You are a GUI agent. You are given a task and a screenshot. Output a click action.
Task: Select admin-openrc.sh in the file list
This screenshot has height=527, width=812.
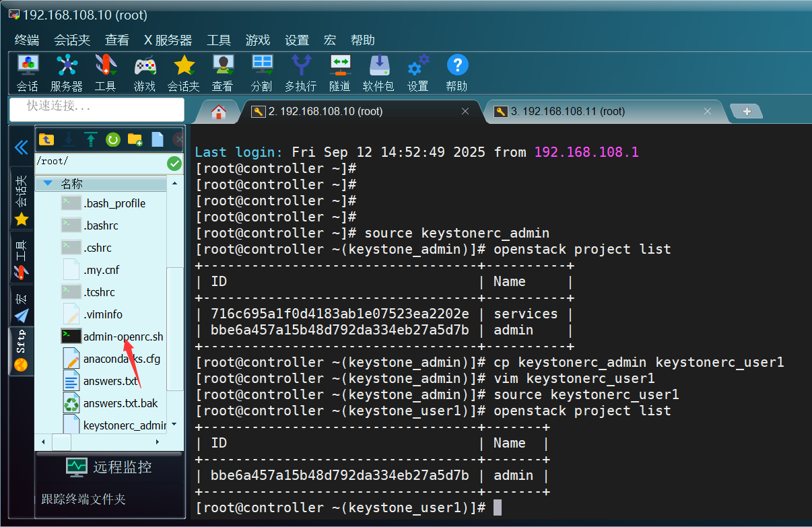pyautogui.click(x=123, y=337)
